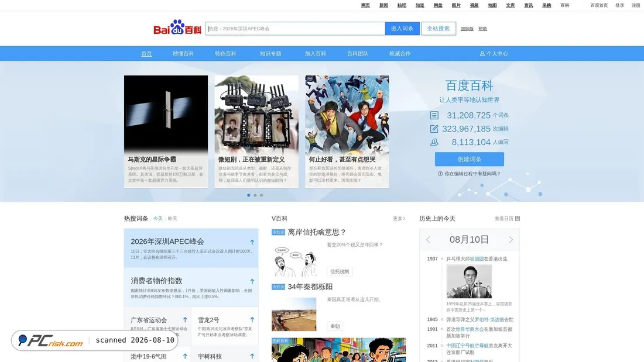Open the 贴吧 link in top bar
The image size is (644, 362).
402,5
